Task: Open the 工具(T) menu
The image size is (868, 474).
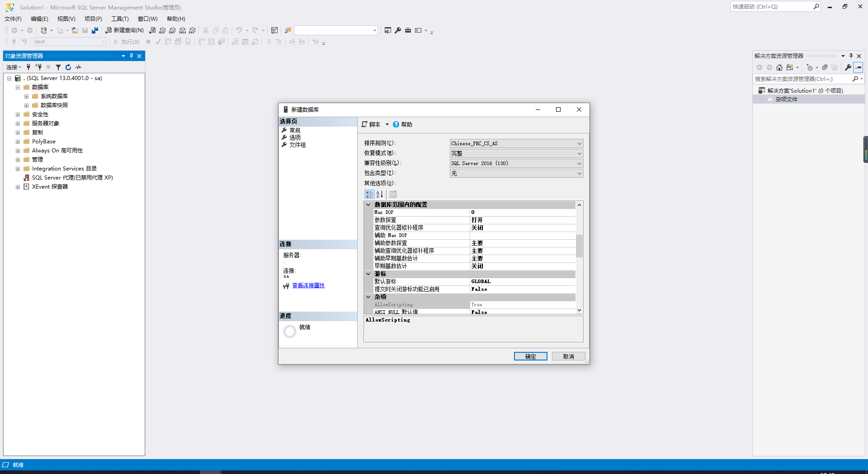Action: pyautogui.click(x=120, y=19)
